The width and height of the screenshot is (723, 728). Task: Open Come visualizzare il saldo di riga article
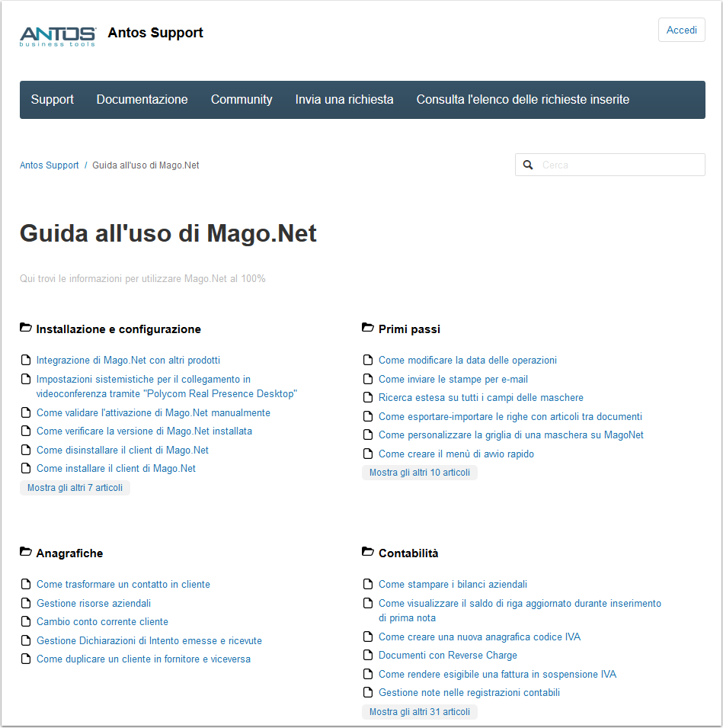pos(520,611)
